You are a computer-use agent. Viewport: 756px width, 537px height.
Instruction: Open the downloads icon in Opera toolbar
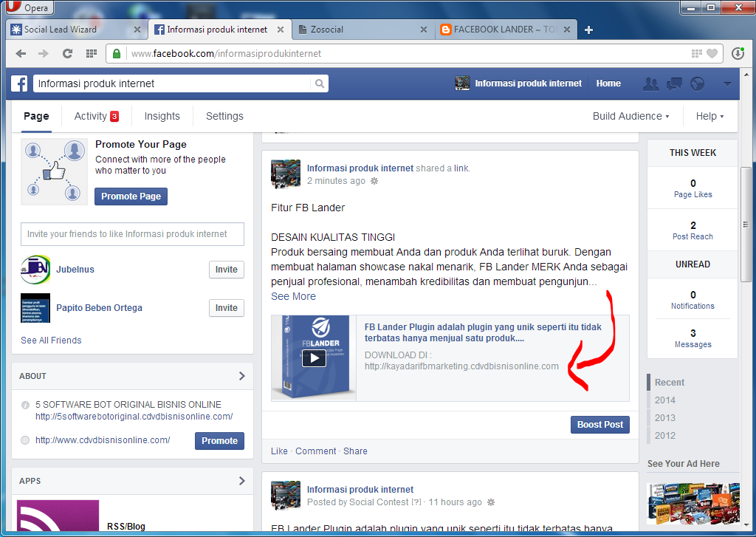click(x=738, y=54)
